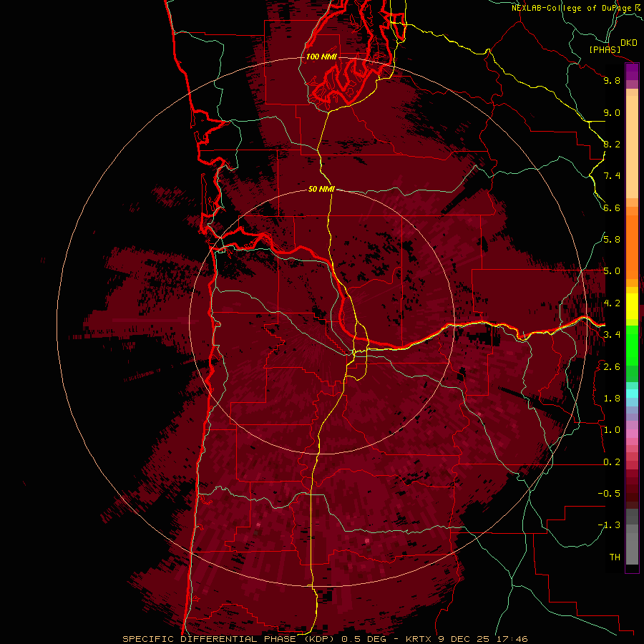Click the 0.5 DEG elevation text
Image resolution: width=644 pixels, height=644 pixels.
[364, 639]
